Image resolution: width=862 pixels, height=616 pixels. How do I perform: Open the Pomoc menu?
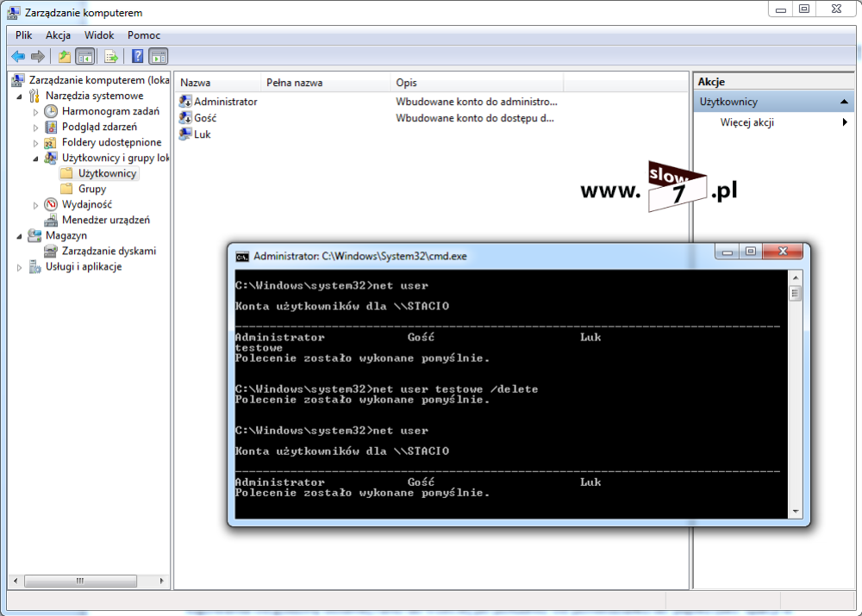[143, 35]
